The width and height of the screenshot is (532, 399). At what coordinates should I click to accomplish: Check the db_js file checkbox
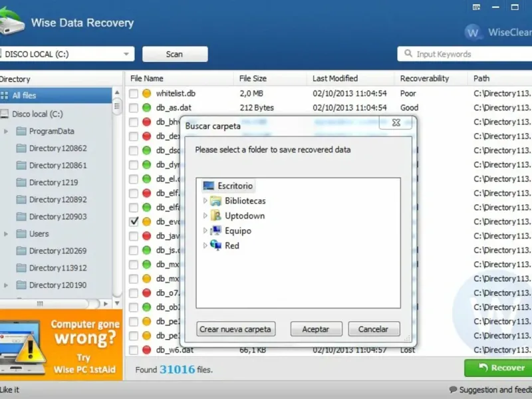[134, 250]
